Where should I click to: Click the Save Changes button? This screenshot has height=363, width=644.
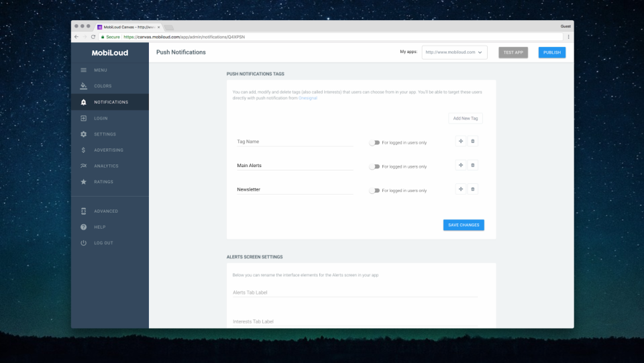pos(464,225)
